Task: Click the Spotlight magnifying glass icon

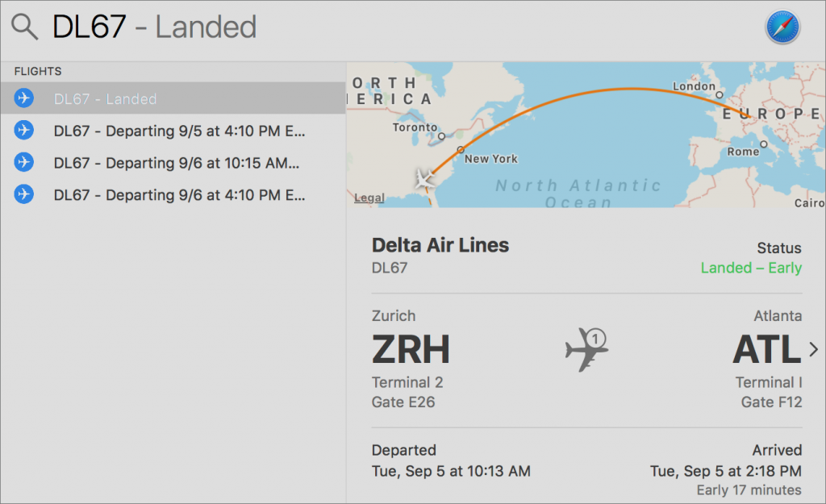Action: tap(24, 27)
